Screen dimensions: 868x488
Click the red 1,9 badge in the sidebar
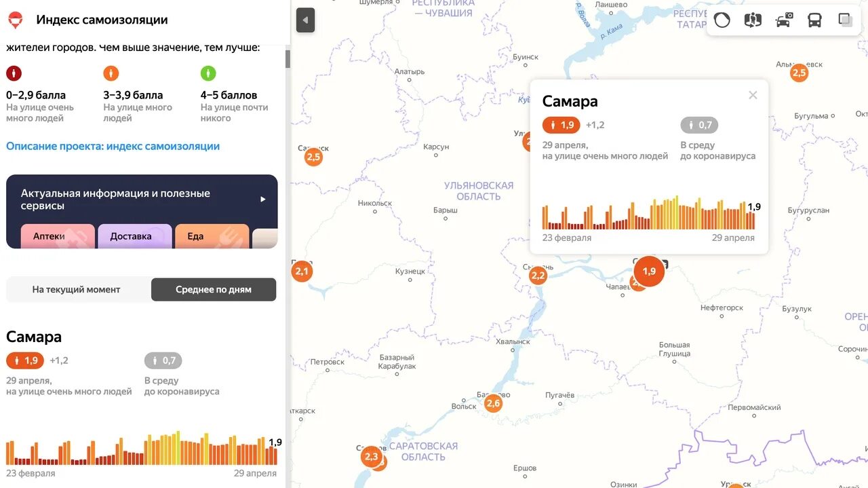25,360
